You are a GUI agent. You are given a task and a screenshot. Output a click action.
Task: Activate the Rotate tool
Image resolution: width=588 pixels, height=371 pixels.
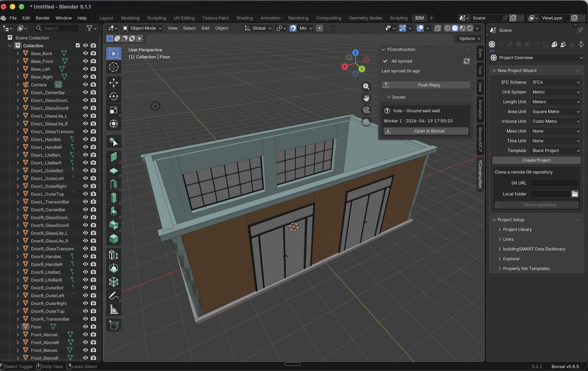[x=114, y=96]
